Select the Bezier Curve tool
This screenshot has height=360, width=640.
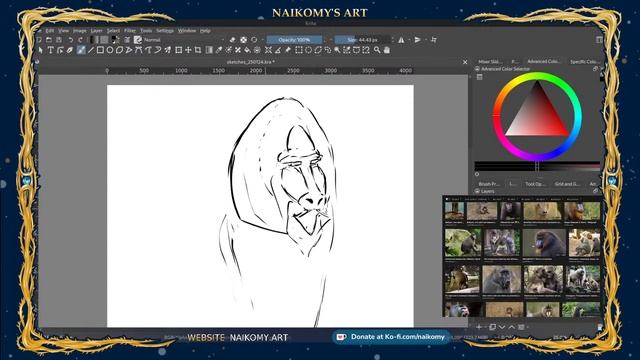138,50
